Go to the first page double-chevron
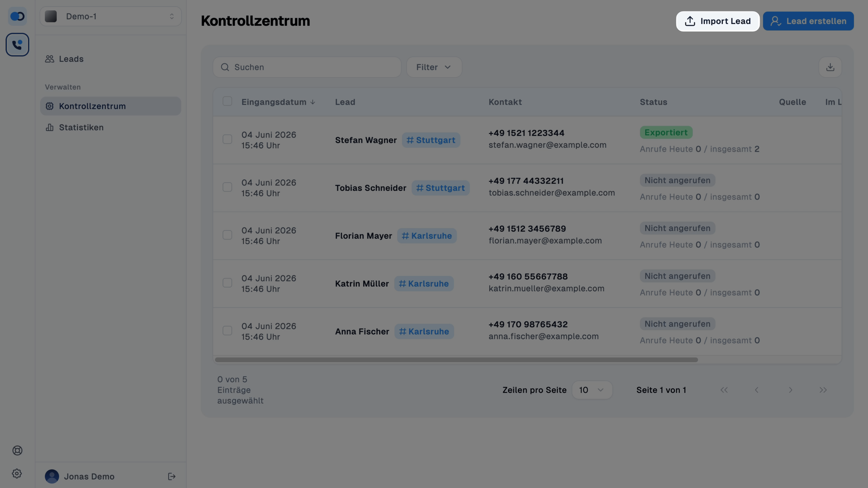Viewport: 868px width, 488px height. coord(724,390)
